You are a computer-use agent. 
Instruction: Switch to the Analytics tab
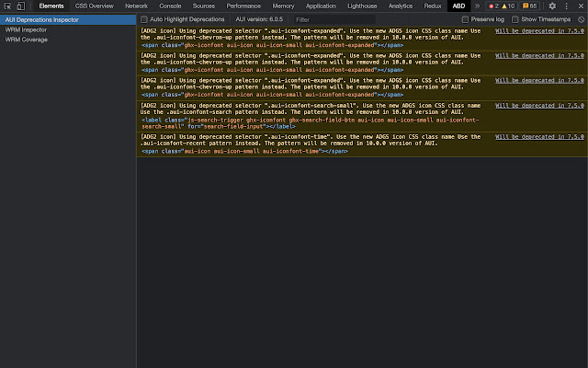click(x=401, y=6)
